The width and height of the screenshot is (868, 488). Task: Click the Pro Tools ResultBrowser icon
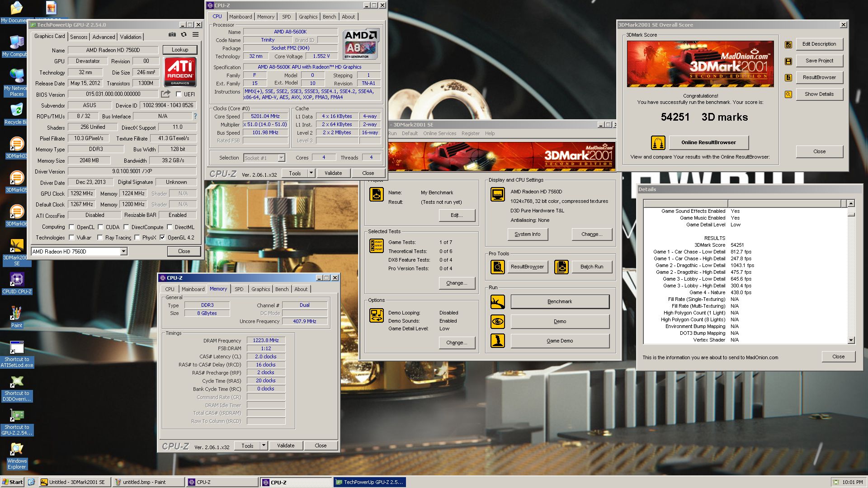498,267
